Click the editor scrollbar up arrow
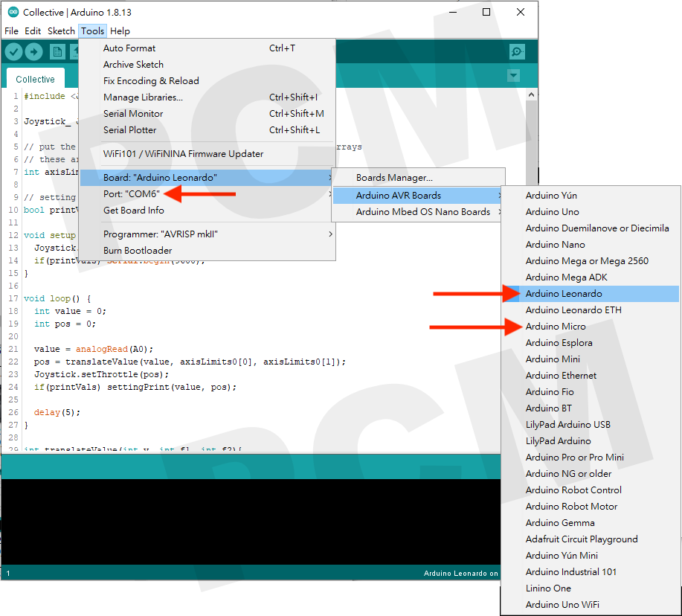 [x=531, y=94]
